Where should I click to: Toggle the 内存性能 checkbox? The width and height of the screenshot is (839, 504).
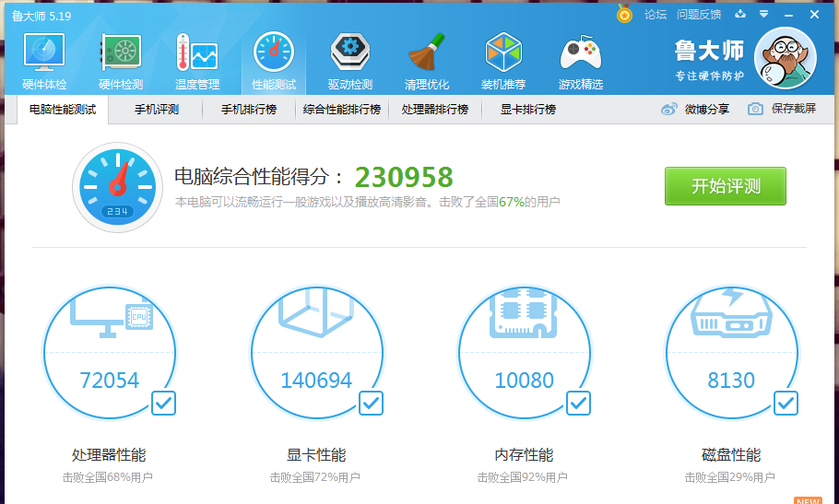coord(578,403)
